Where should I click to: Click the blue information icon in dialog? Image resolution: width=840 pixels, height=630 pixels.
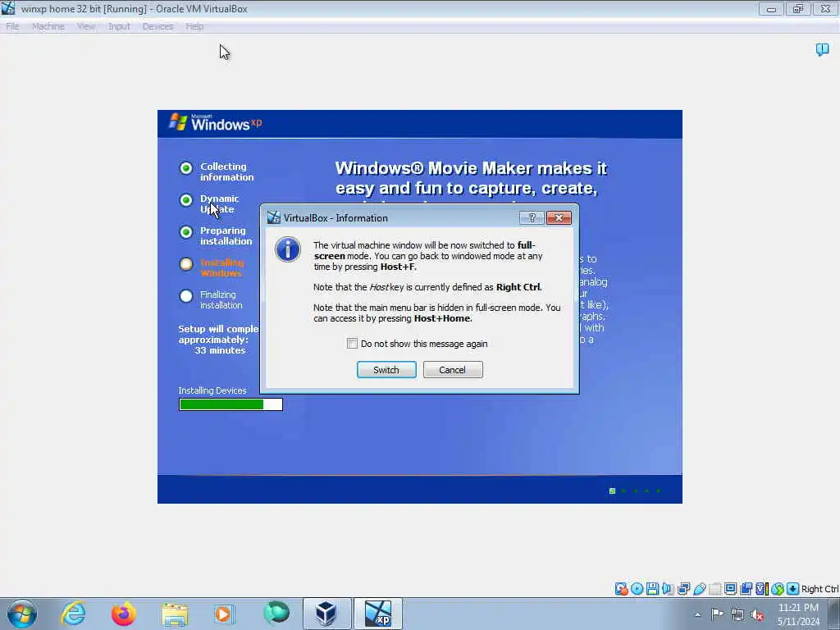[x=288, y=249]
